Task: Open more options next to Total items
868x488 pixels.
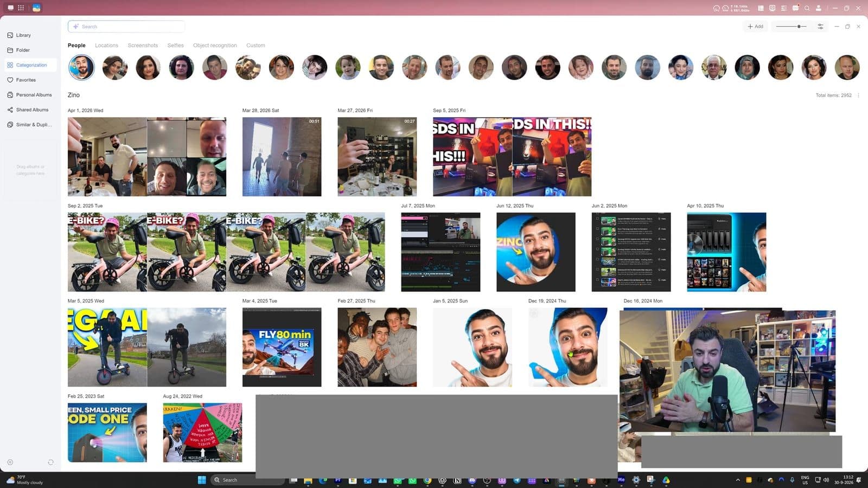Action: 858,95
